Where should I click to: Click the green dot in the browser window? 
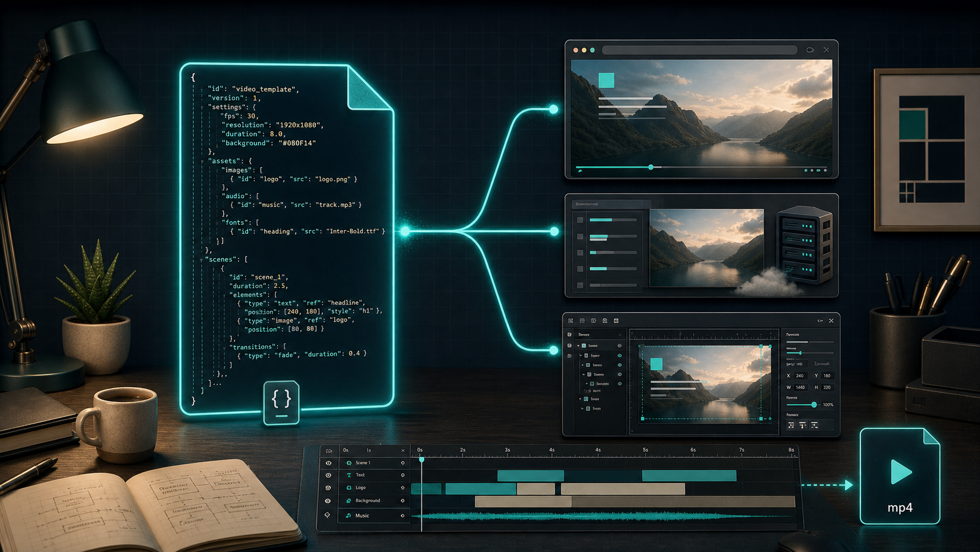(593, 50)
